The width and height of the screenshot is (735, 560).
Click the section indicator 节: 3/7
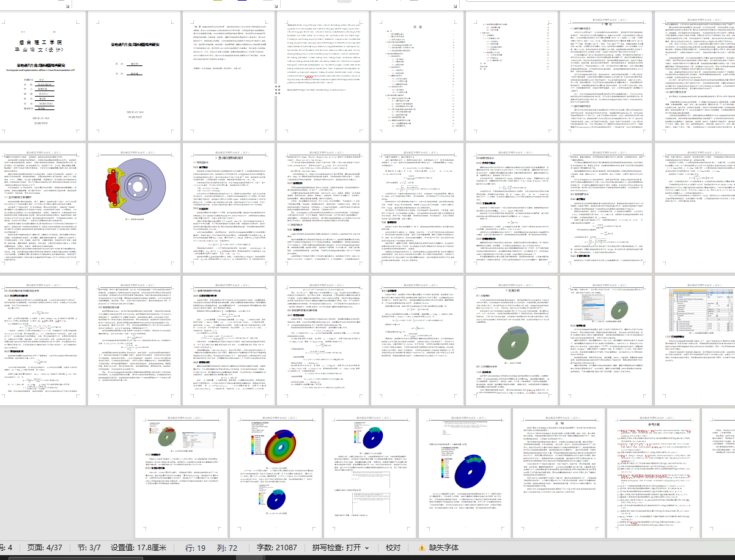[x=89, y=548]
